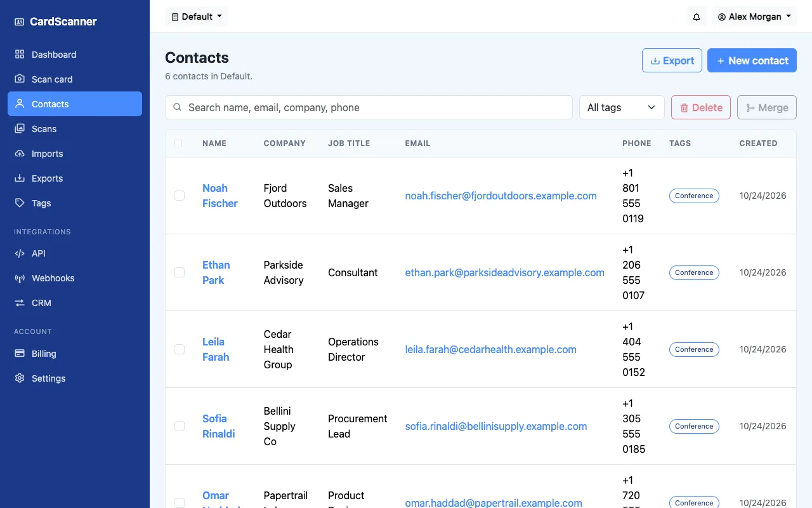Click sofia.rinaldi@bellinisupply.example.com email link

(x=496, y=426)
